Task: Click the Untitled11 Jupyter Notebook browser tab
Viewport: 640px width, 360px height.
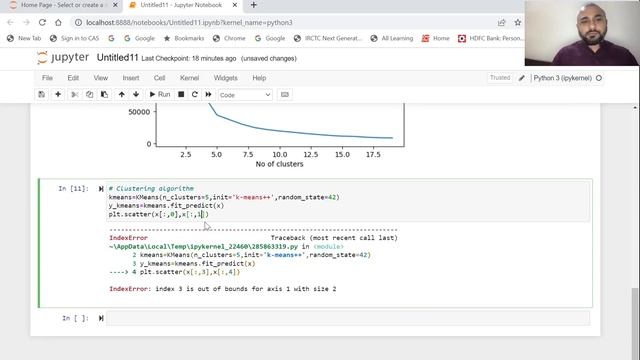Action: pyautogui.click(x=182, y=5)
